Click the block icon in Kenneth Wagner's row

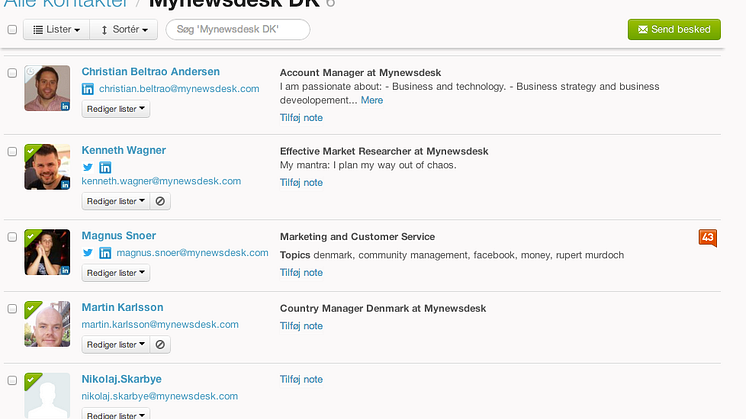pos(160,201)
